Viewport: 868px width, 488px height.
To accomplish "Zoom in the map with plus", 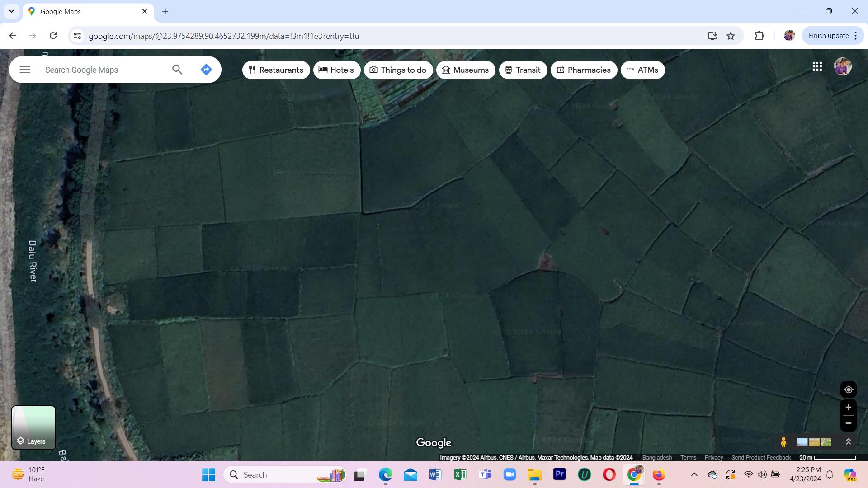I will [848, 408].
